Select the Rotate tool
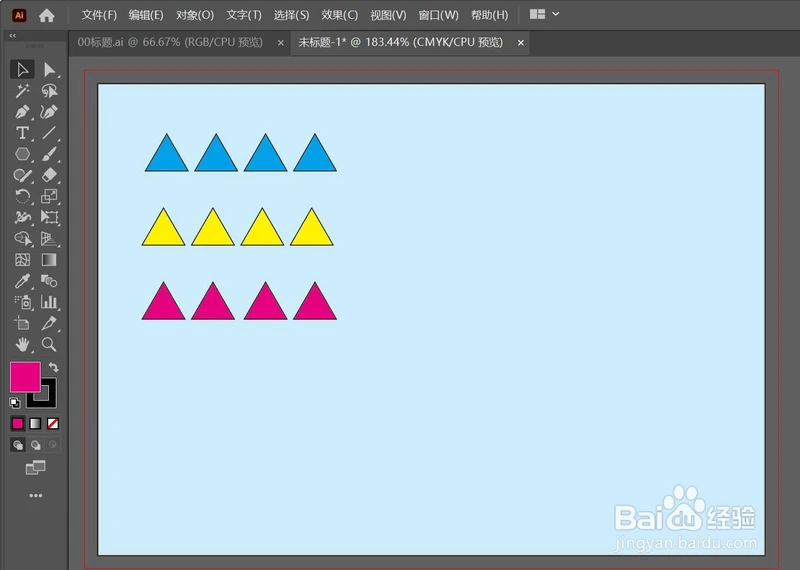The width and height of the screenshot is (800, 570). pos(22,196)
